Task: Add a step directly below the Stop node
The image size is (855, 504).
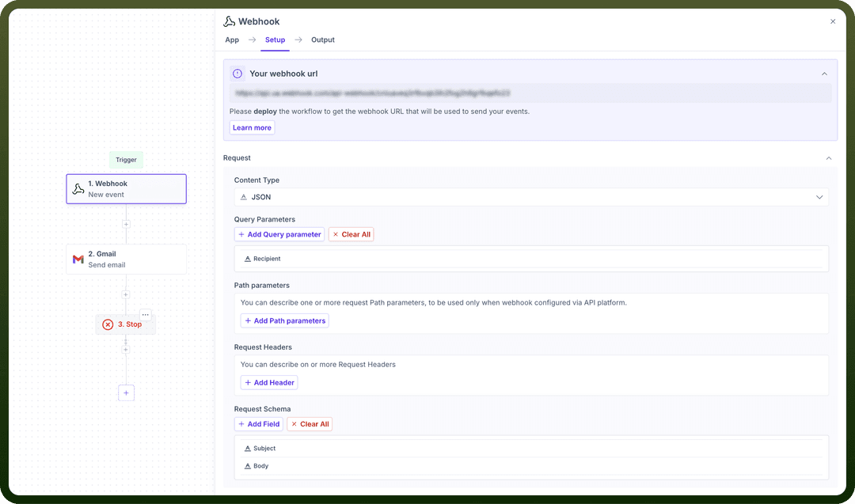Action: click(x=126, y=349)
